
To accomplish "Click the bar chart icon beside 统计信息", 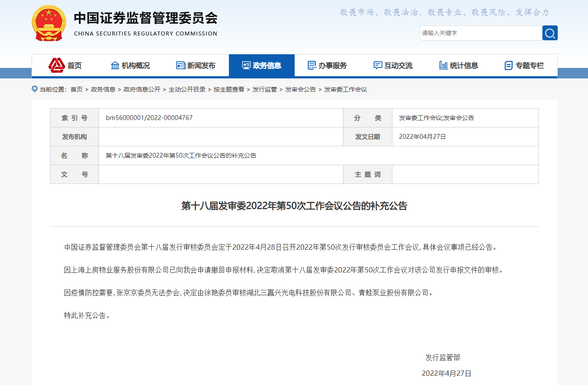I will pyautogui.click(x=443, y=65).
